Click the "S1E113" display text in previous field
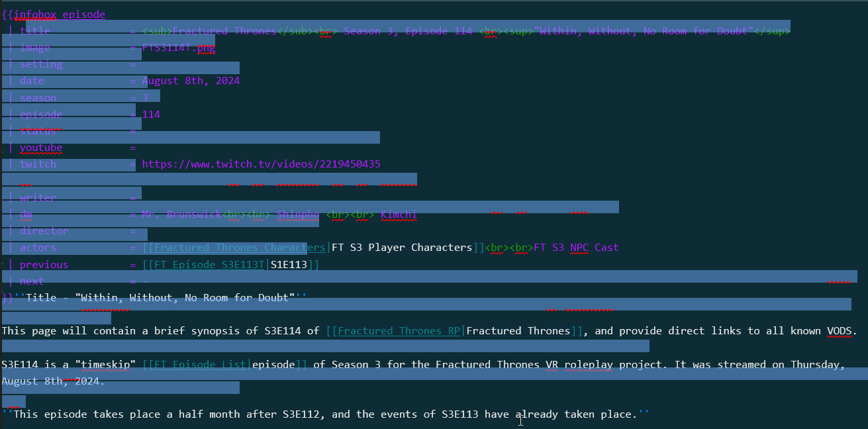 [x=289, y=264]
